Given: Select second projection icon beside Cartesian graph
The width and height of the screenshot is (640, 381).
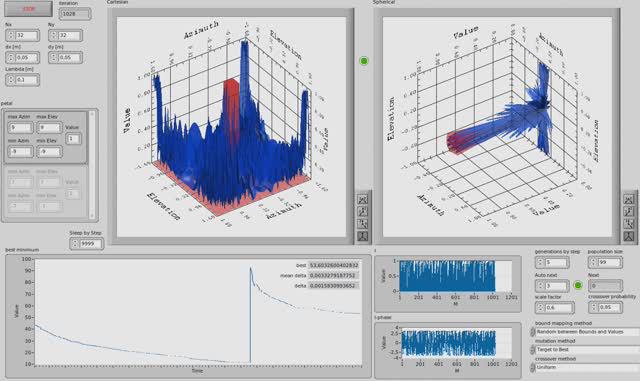Looking at the screenshot, I should point(362,212).
